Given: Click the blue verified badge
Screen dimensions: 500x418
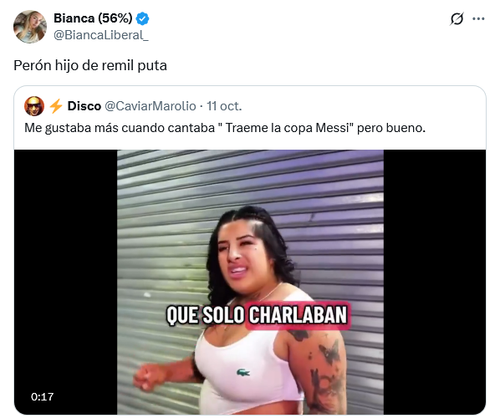Looking at the screenshot, I should pyautogui.click(x=143, y=19).
